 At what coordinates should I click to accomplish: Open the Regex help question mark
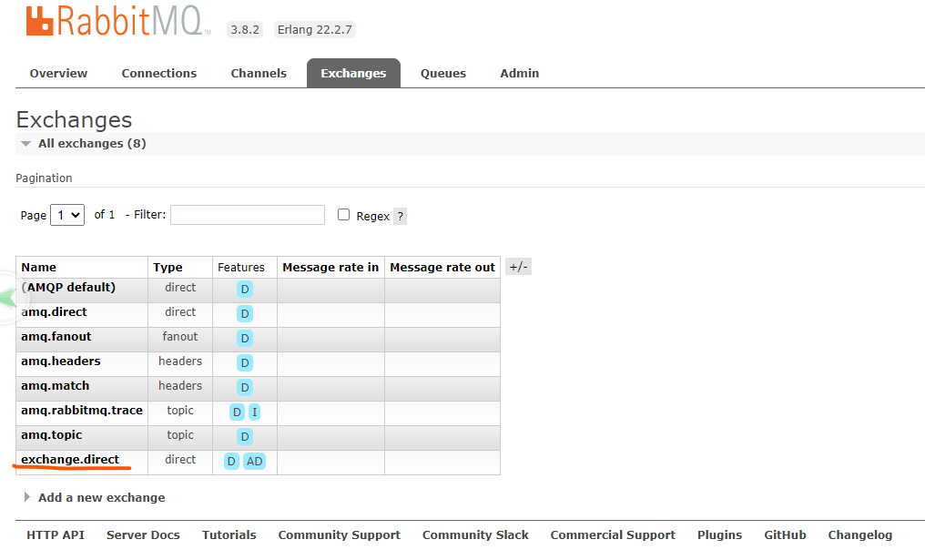click(400, 217)
